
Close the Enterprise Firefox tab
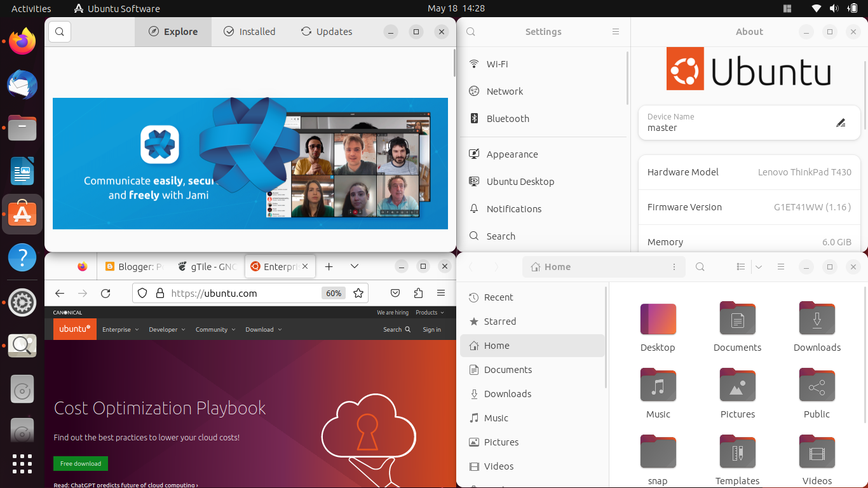point(306,267)
